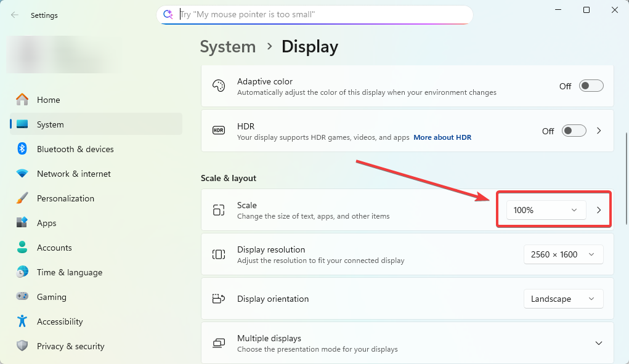Click the Gaming controller icon

tap(22, 297)
